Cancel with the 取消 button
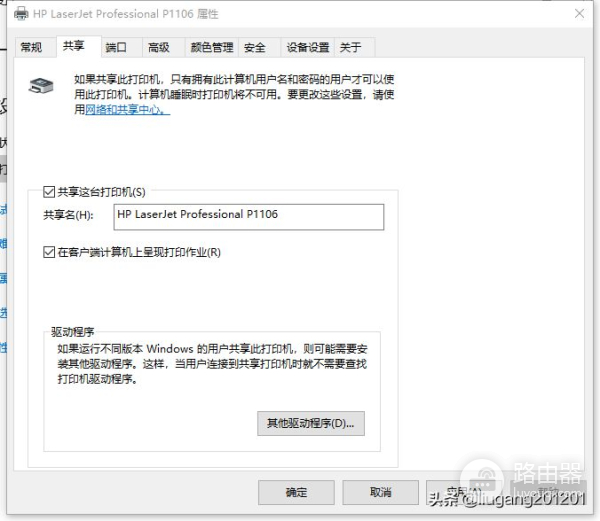The width and height of the screenshot is (600, 521). (x=380, y=492)
